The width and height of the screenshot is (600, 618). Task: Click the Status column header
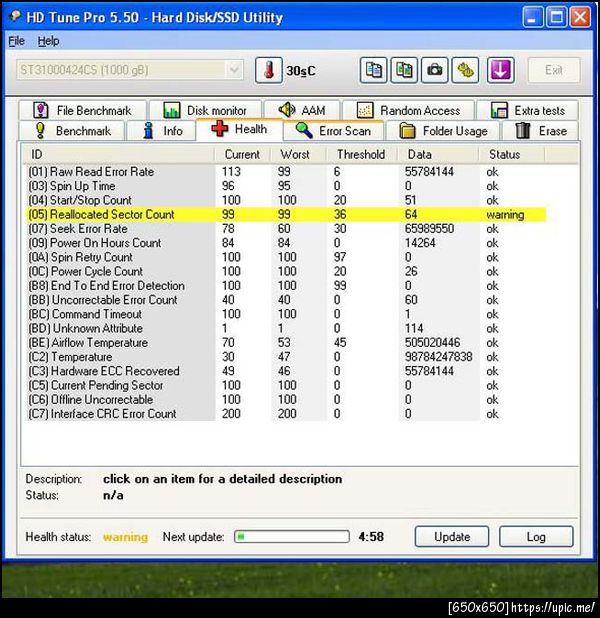(512, 154)
